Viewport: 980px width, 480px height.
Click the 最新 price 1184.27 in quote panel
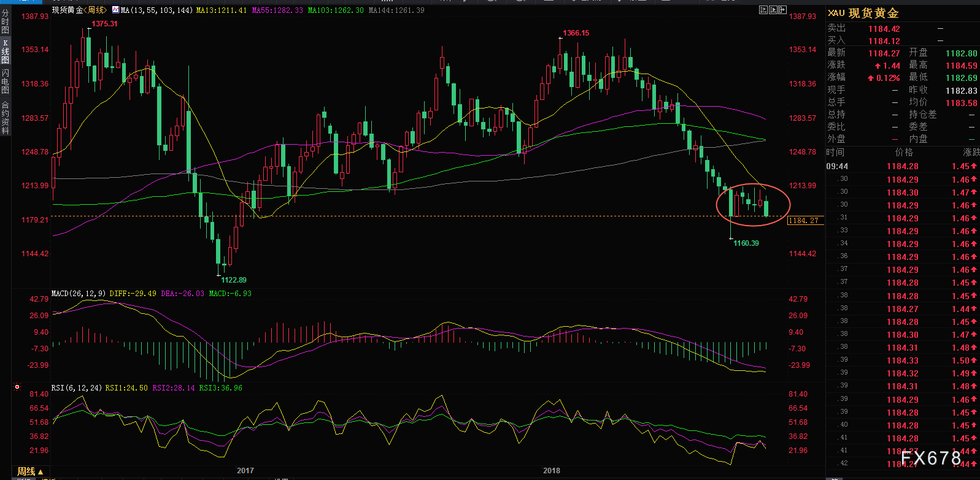pyautogui.click(x=884, y=53)
